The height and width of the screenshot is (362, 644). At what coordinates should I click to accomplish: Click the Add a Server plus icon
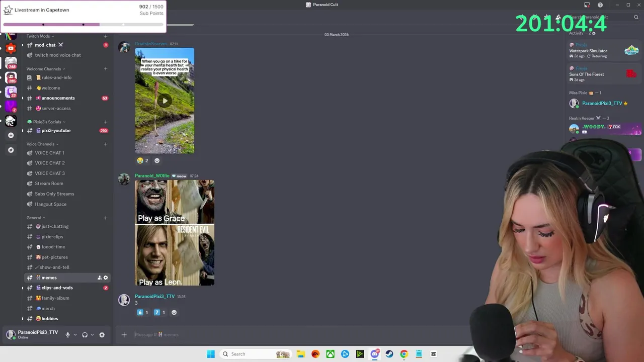11,135
